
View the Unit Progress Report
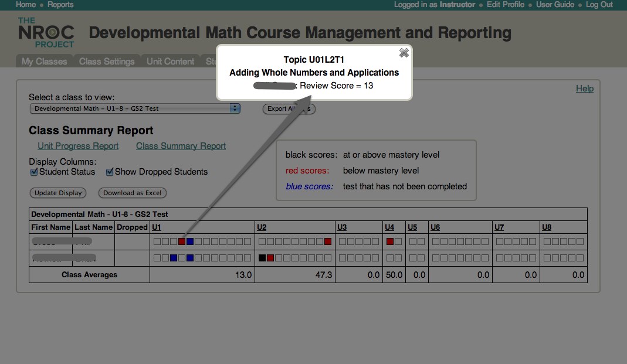[78, 146]
